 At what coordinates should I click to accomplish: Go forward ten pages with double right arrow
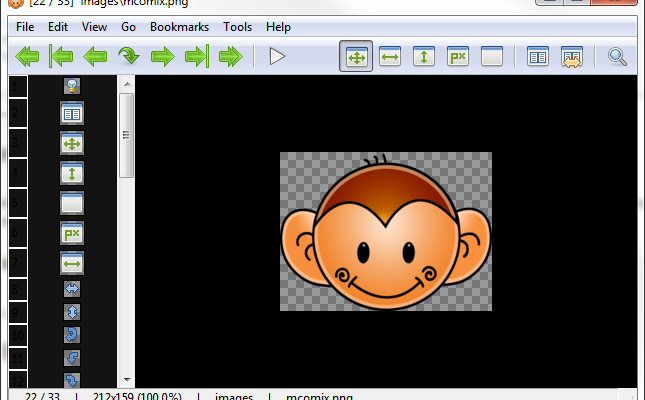pyautogui.click(x=231, y=56)
